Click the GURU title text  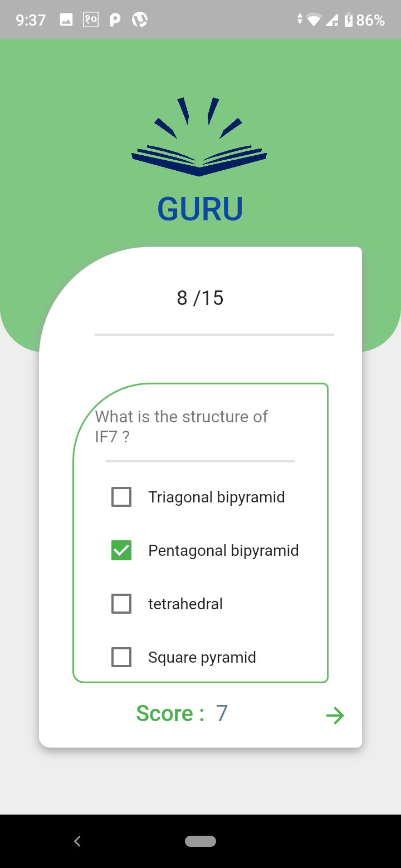coord(199,208)
